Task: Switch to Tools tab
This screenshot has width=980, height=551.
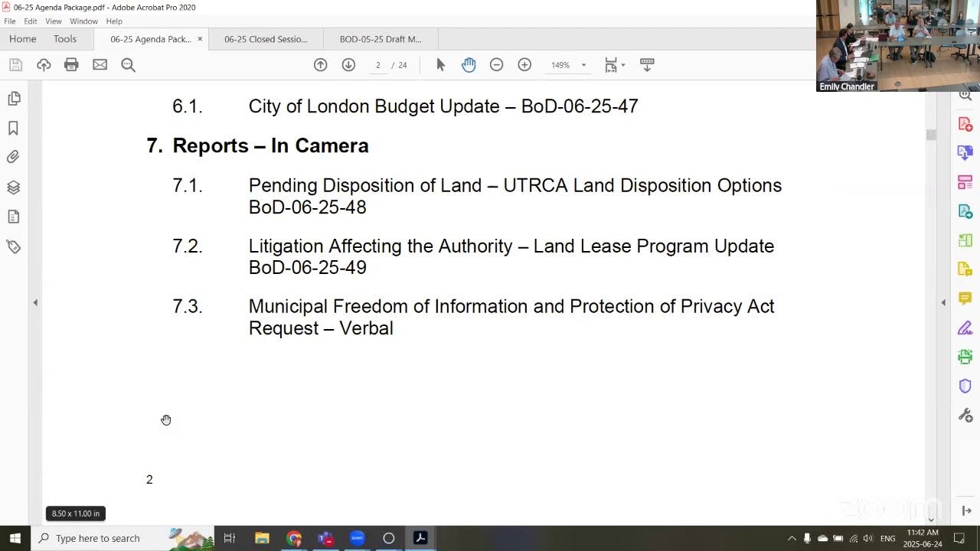Action: (x=65, y=39)
